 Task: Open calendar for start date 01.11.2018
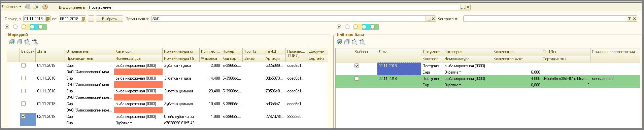[x=48, y=19]
